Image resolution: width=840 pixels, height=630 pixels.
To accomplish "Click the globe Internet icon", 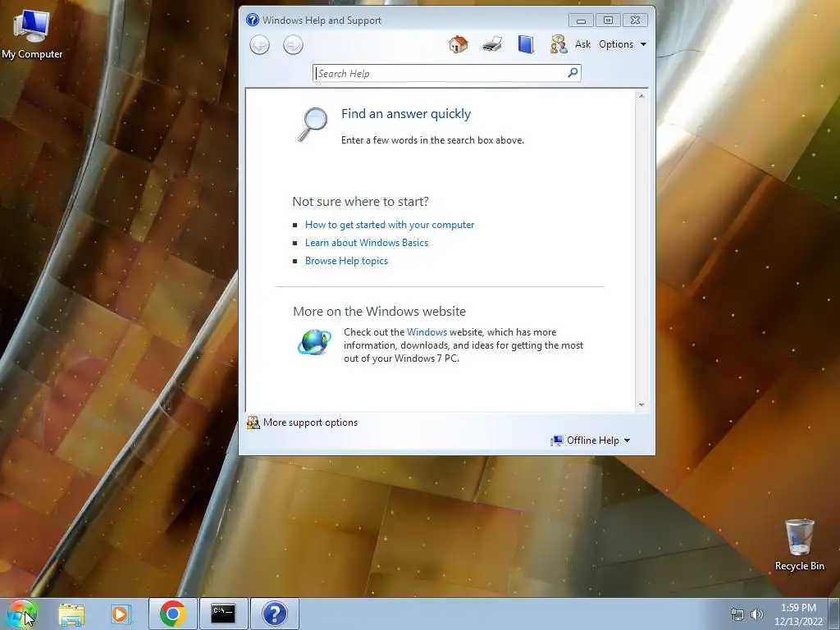I will pos(314,342).
